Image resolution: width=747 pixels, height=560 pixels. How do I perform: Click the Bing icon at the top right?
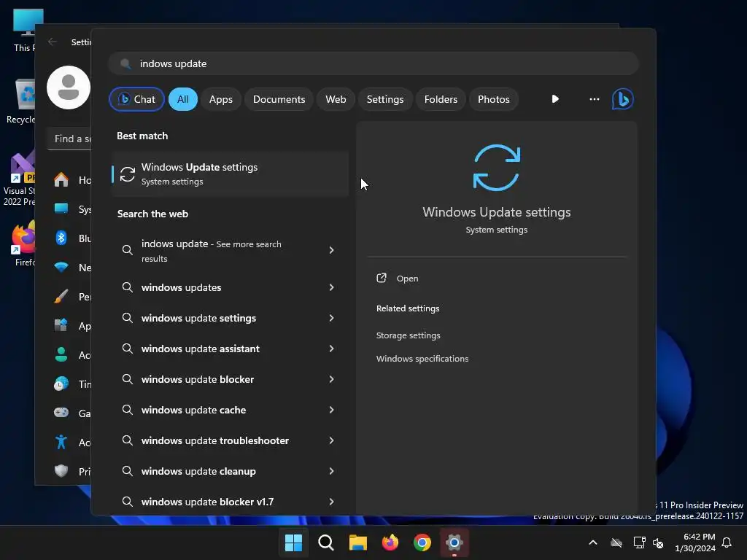coord(623,99)
